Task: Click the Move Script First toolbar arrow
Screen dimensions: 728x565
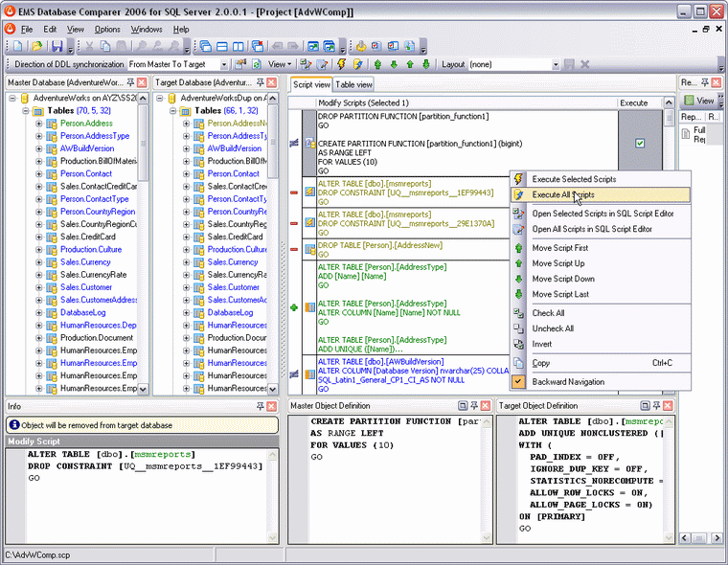Action: 377,64
